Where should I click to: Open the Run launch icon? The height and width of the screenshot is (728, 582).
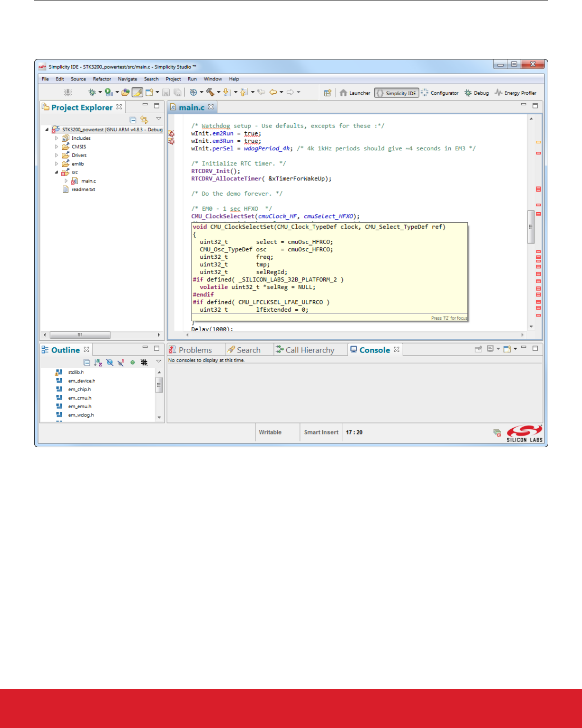pyautogui.click(x=109, y=92)
